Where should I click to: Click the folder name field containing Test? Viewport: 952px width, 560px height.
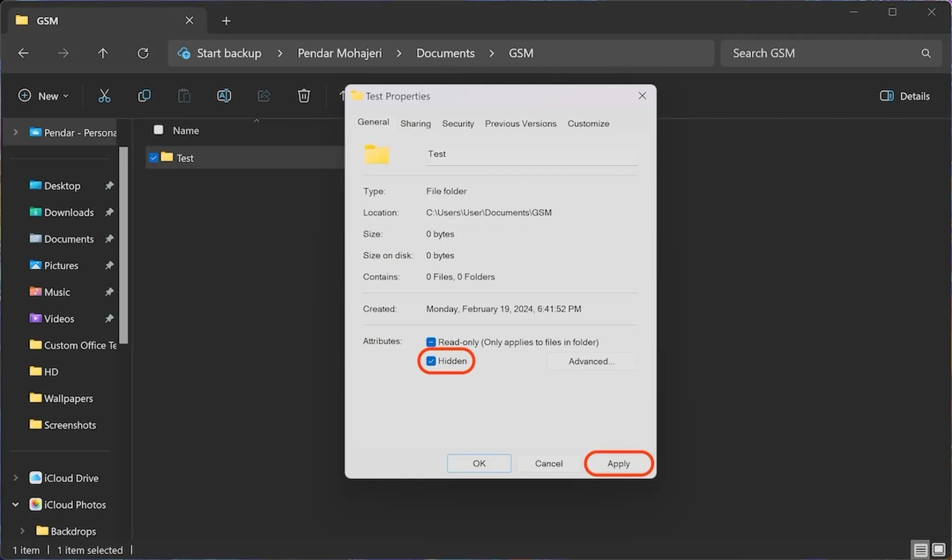(531, 154)
